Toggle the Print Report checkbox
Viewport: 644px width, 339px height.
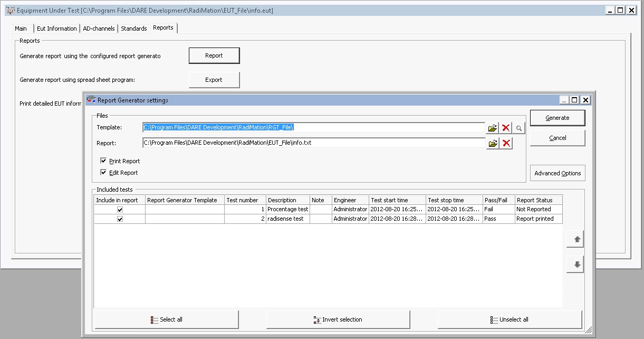103,161
